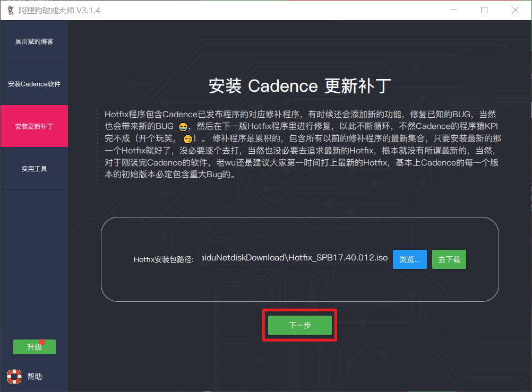Click the sweating smile emoji after 新的BUG
Screen dimensions: 532x392
point(183,127)
